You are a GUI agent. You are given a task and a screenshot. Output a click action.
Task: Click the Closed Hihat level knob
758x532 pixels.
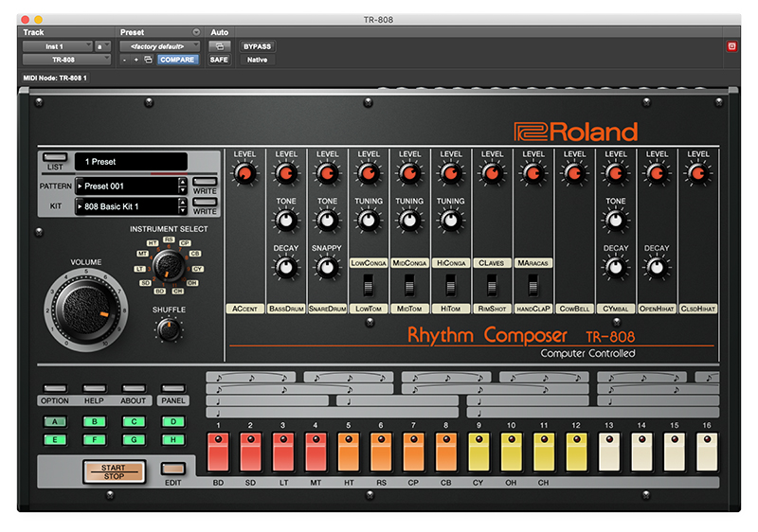coord(697,173)
